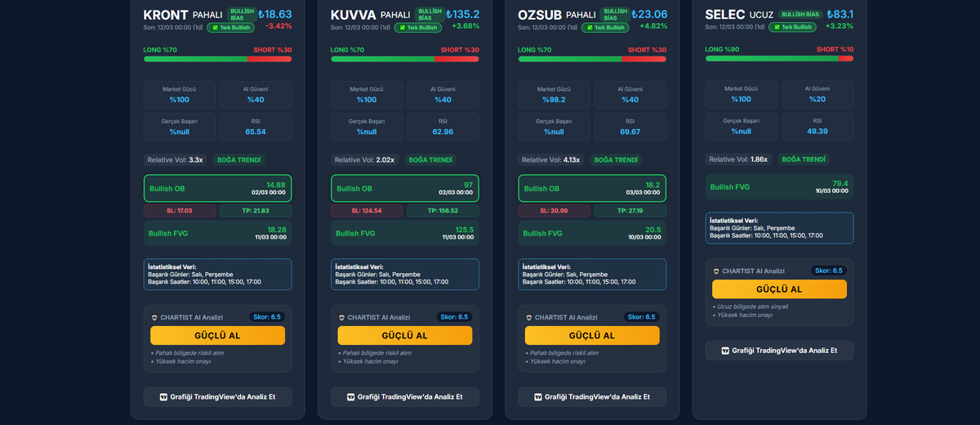Viewport: 980px width, 425px height.
Task: Click the KUVVA İstatistiksel Veri box
Action: 405,275
